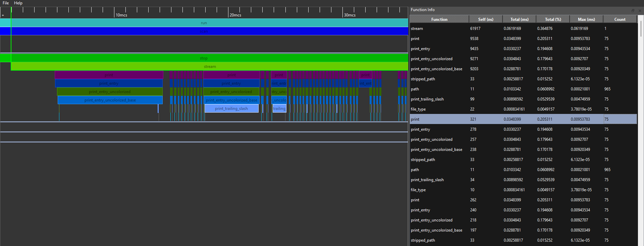644x246 pixels.
Task: Sort table by Self (ns) column header
Action: tap(485, 19)
